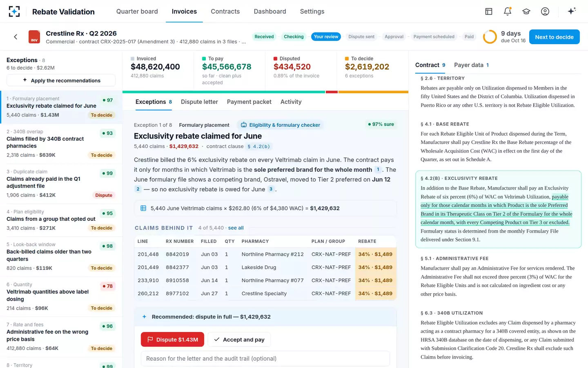
Task: Click the red INV invoice file icon
Action: point(34,37)
